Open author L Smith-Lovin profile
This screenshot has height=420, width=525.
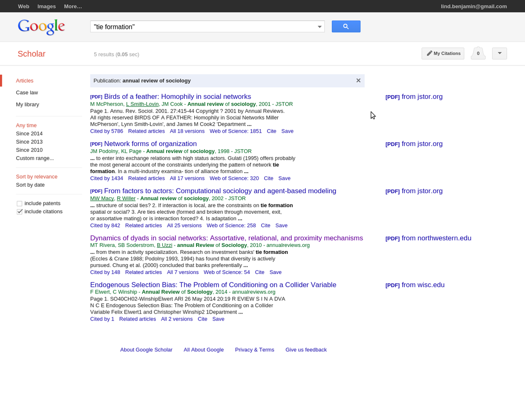click(142, 104)
